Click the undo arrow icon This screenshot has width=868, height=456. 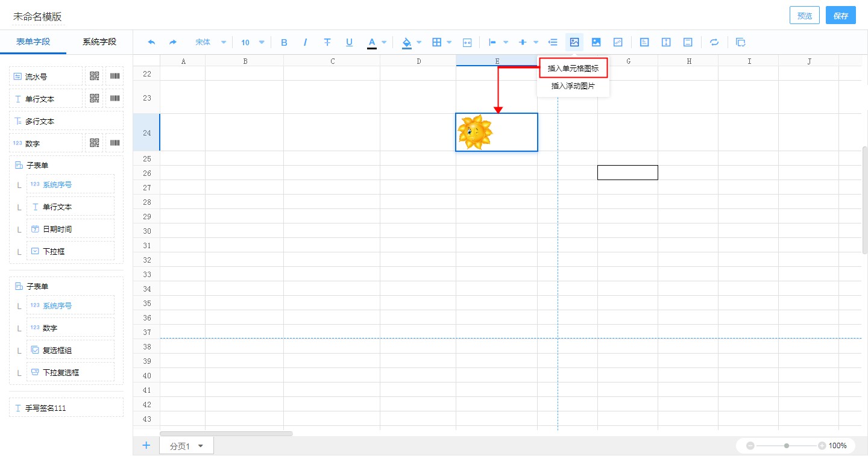(151, 42)
